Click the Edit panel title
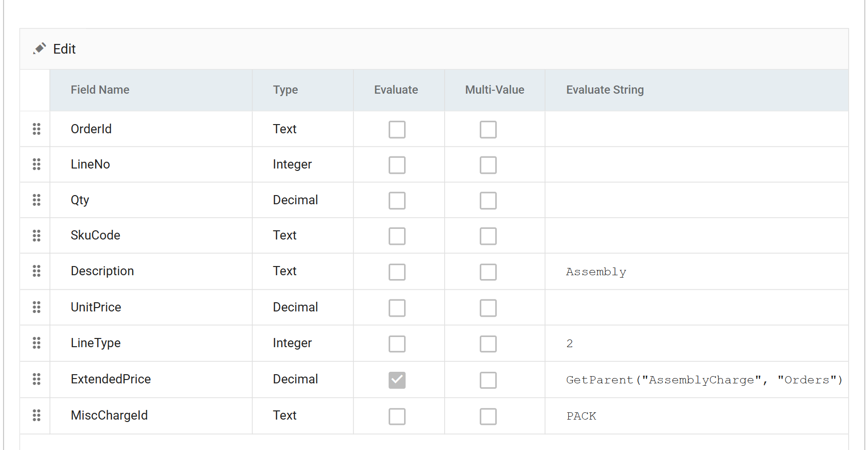 click(64, 49)
